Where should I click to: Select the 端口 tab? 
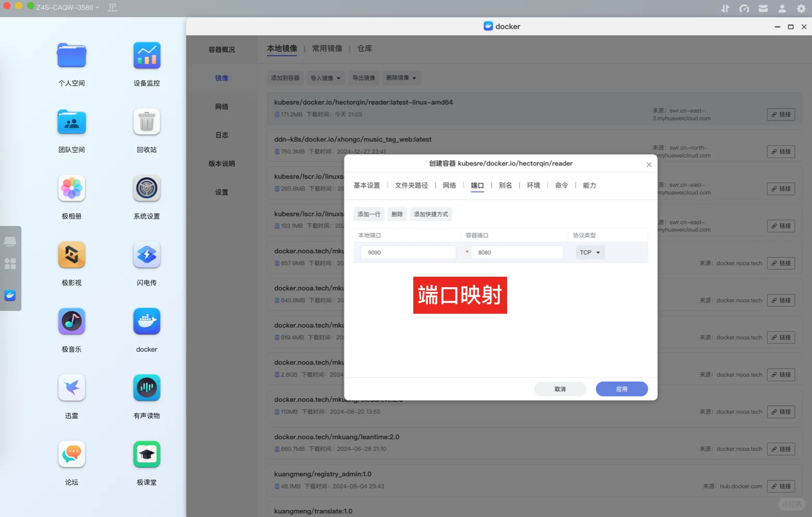click(477, 186)
